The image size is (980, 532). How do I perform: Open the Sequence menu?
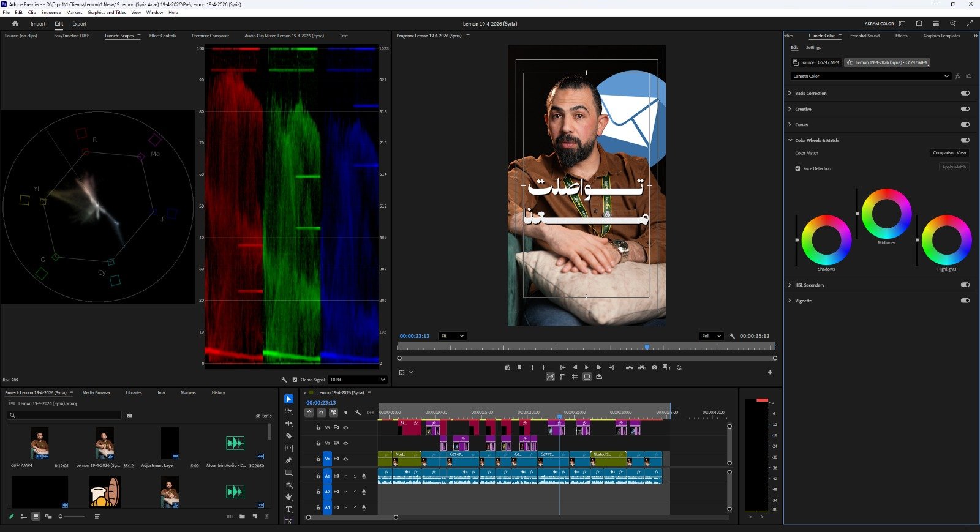pos(51,12)
